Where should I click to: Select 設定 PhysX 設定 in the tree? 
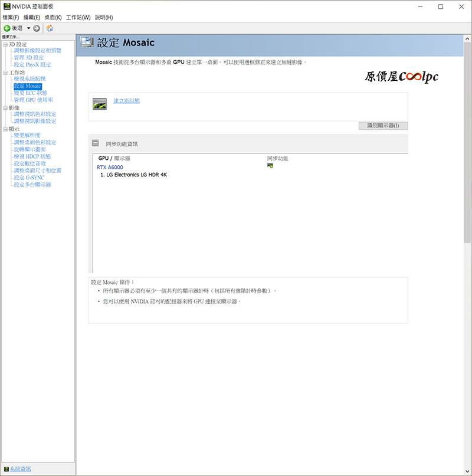pos(32,65)
